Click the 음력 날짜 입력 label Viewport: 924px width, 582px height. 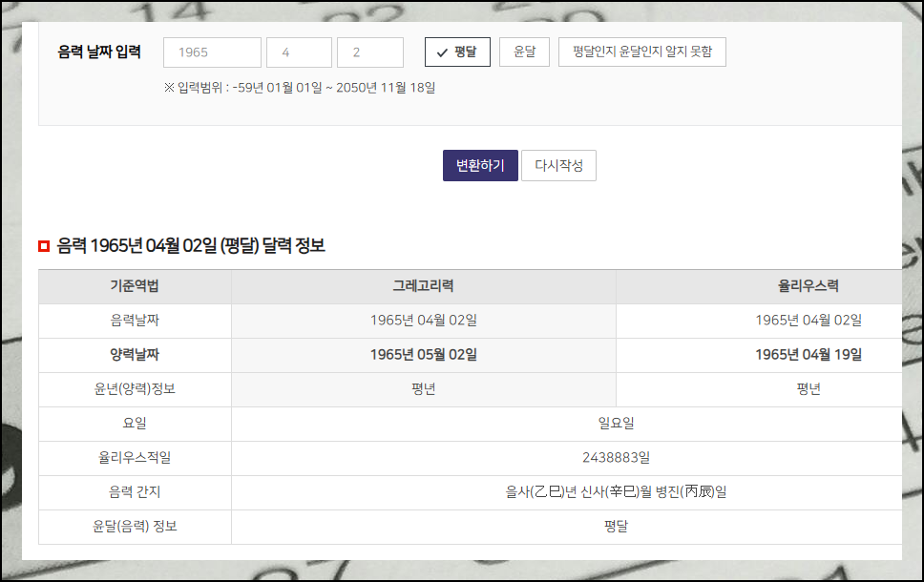(x=99, y=52)
